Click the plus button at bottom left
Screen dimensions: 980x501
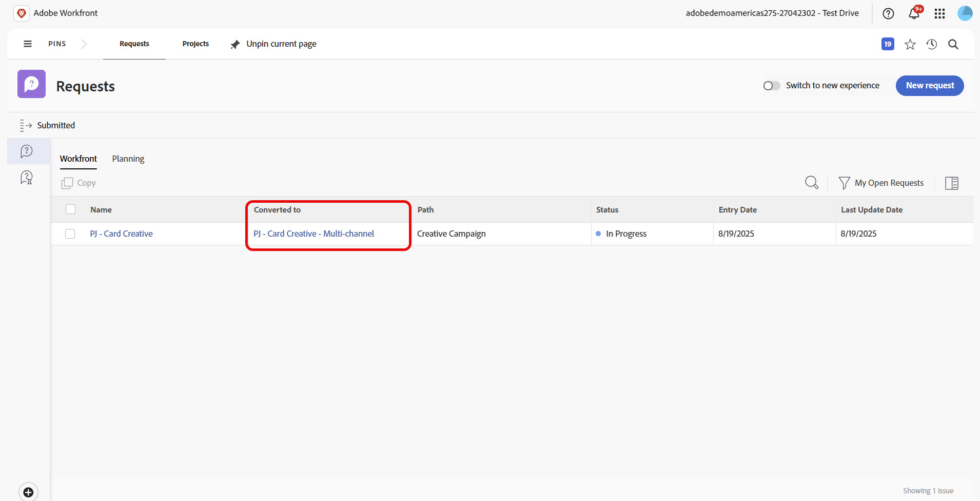tap(28, 492)
